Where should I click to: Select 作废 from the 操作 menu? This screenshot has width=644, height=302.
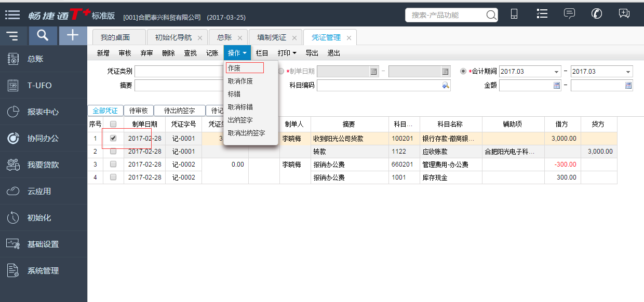234,68
